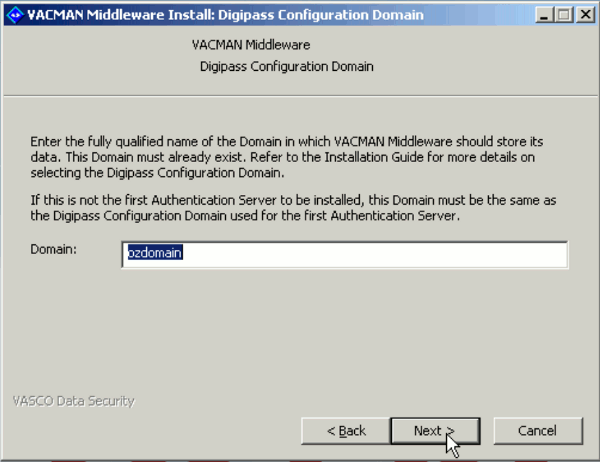
Task: Close the installer with the X button
Action: click(x=585, y=15)
